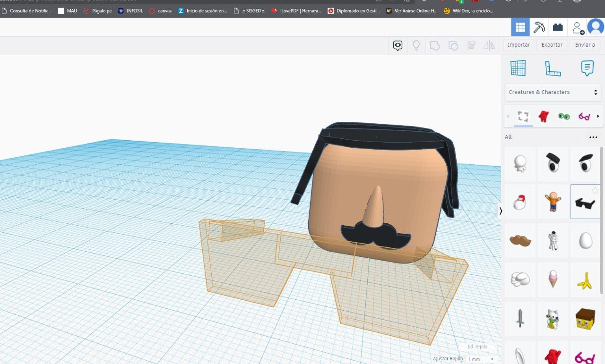605x364 pixels.
Task: Click the Mirror flip tool icon
Action: (x=489, y=45)
